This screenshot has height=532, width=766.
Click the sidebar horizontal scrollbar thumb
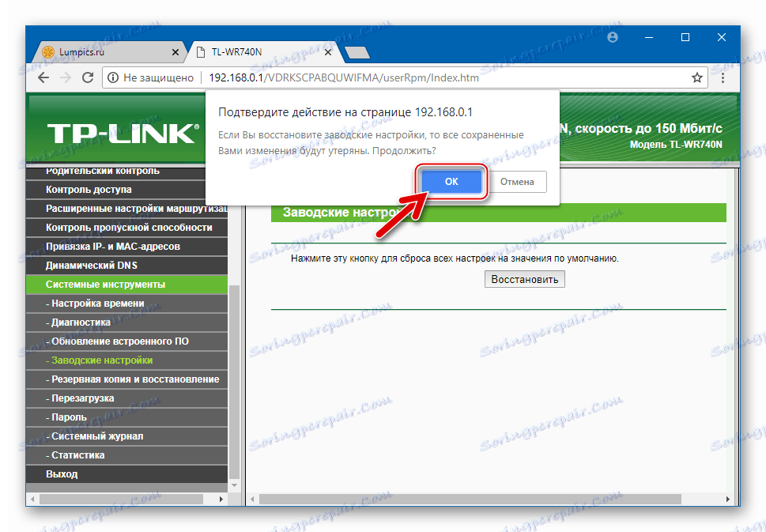(122, 500)
